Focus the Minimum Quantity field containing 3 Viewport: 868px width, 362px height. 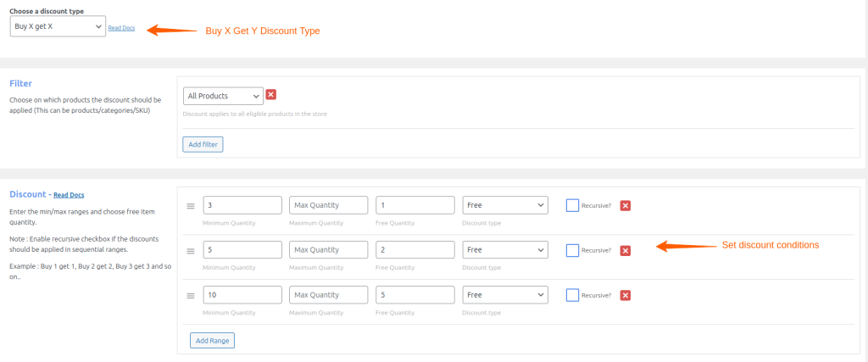242,205
